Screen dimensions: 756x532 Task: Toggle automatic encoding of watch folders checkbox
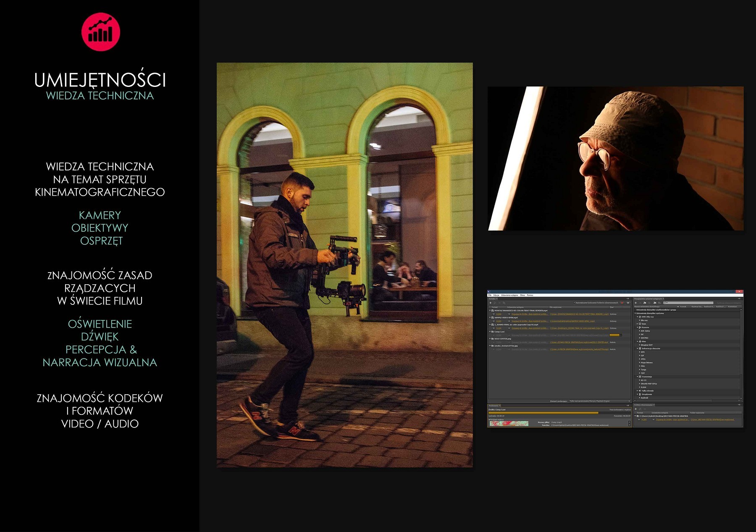[575, 303]
